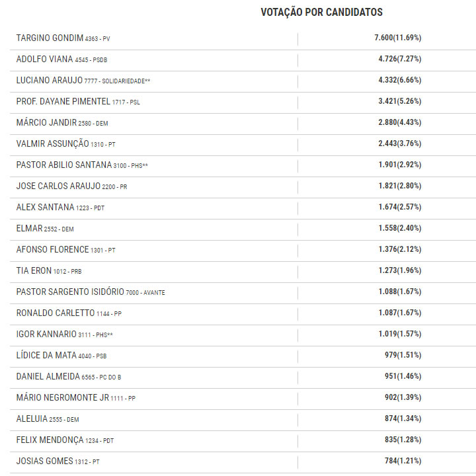Viewport: 476px width, 476px height.
Task: Click Afonso Florence's name
Action: [x=53, y=249]
